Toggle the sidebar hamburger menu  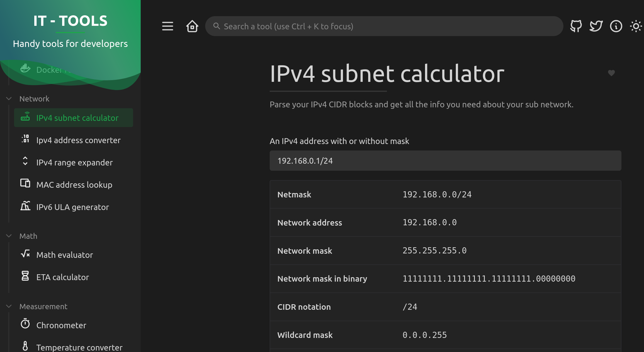pos(168,26)
